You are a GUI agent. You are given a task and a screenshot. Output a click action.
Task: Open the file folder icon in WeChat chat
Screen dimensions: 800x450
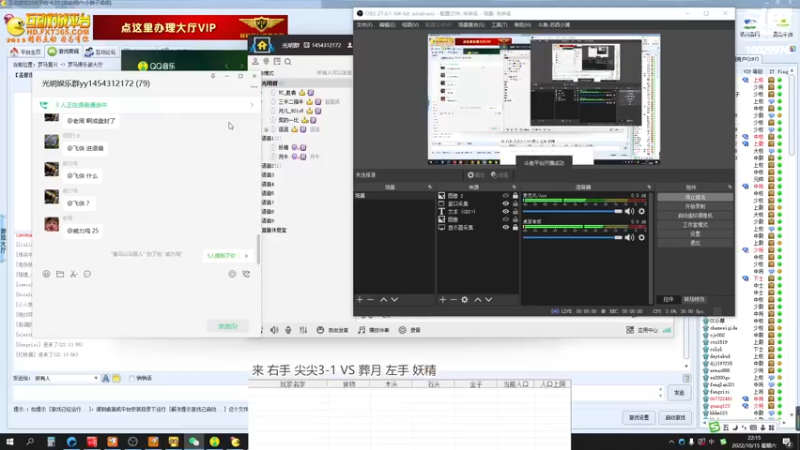pos(60,274)
